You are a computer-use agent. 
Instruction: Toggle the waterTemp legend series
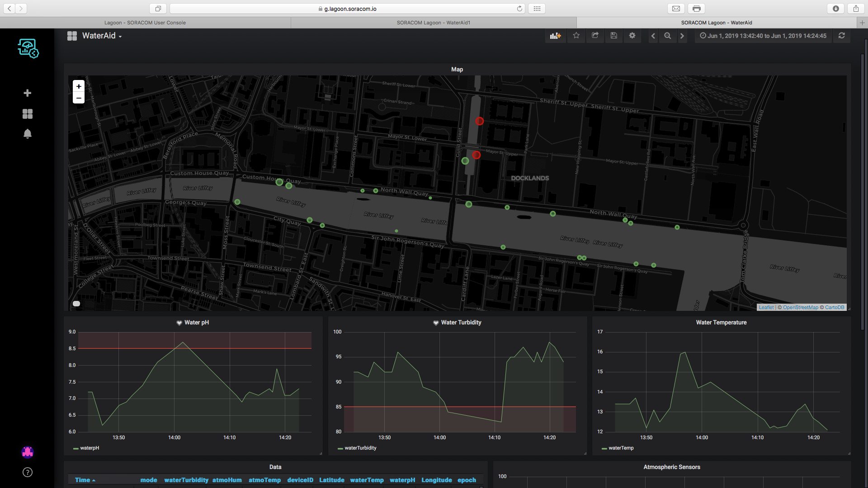click(x=621, y=448)
